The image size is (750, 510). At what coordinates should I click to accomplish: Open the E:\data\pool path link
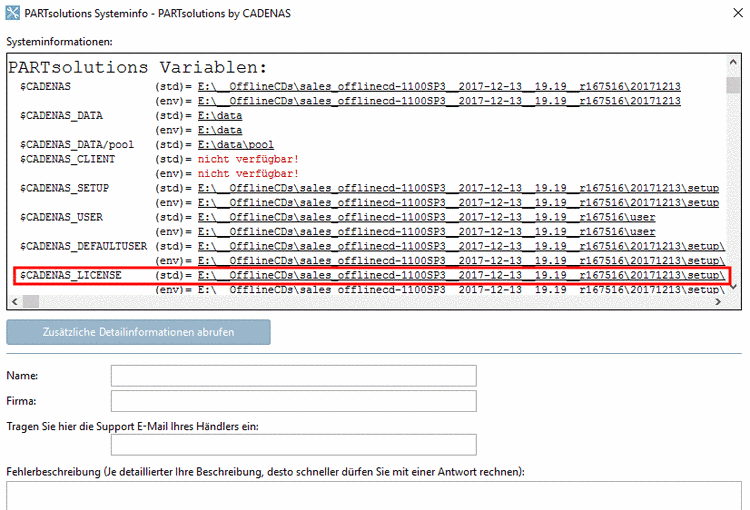(236, 144)
